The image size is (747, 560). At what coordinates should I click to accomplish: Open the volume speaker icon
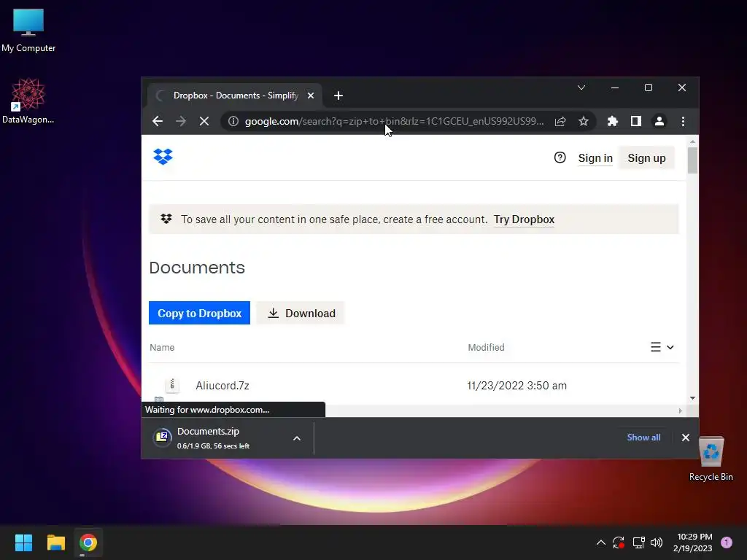[x=657, y=542]
